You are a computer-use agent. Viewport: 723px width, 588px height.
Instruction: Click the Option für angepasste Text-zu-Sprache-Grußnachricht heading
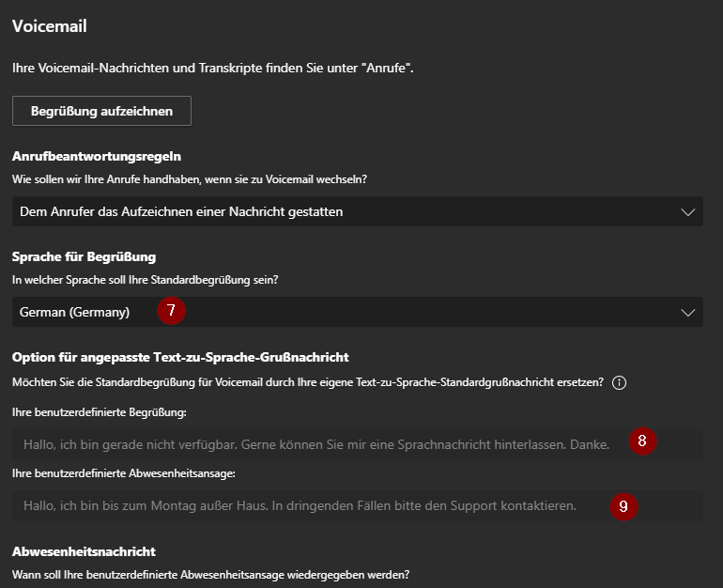180,357
